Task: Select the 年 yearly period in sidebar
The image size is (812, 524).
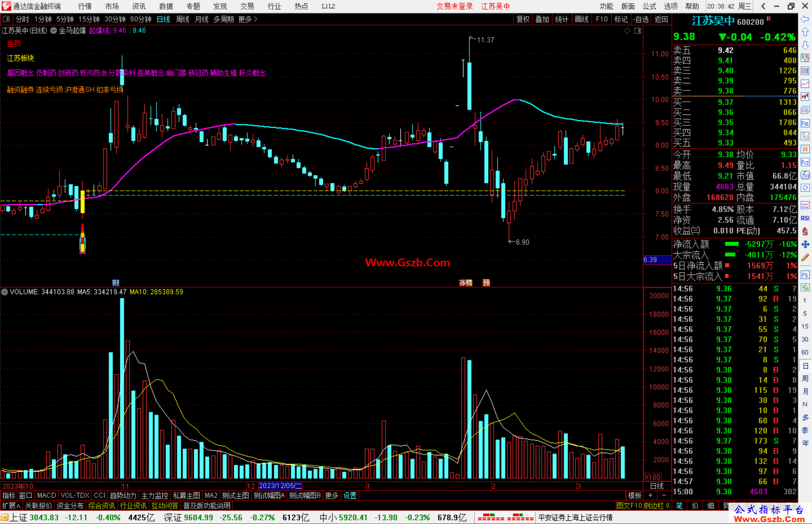Action: pyautogui.click(x=805, y=443)
